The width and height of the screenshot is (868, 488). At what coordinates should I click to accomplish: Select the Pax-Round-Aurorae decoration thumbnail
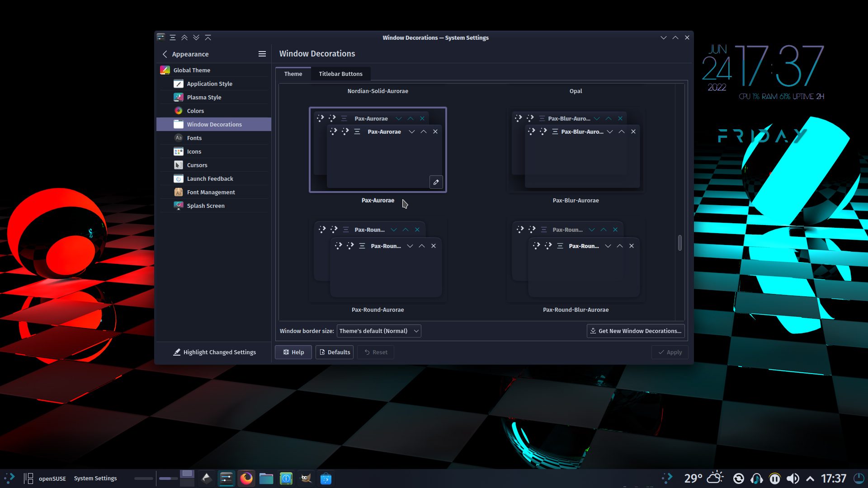[x=378, y=259]
